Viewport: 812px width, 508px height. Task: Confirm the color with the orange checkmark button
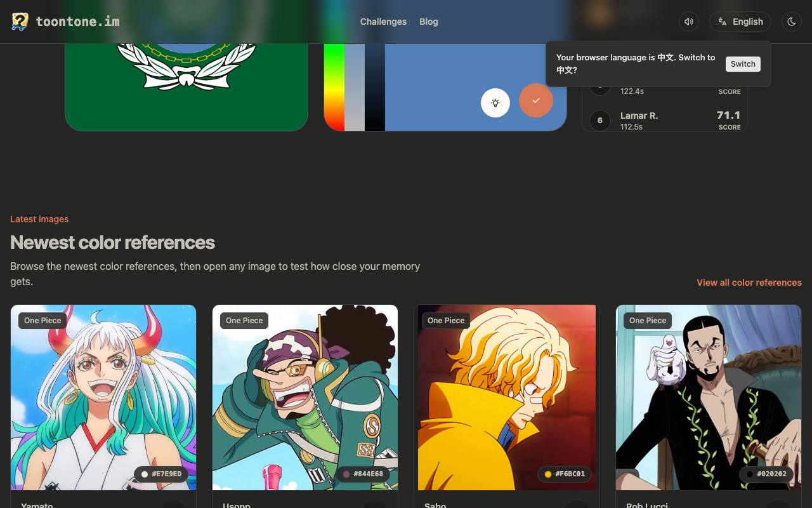[536, 100]
